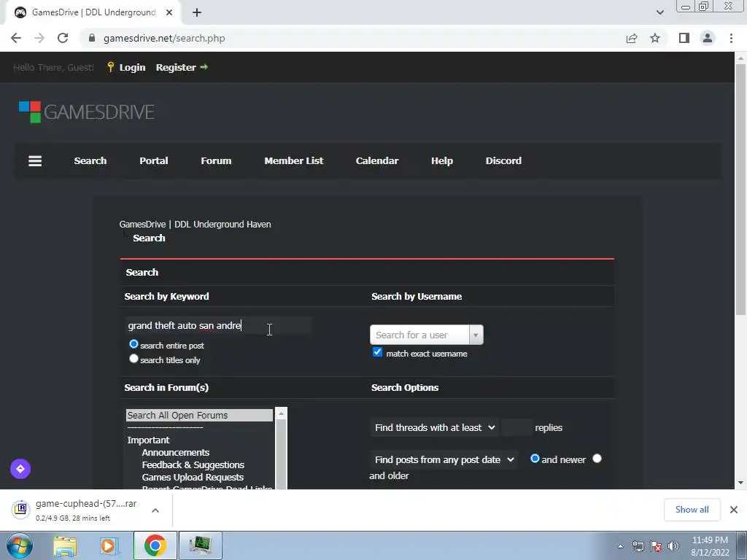Image resolution: width=747 pixels, height=560 pixels.
Task: Click forum list scrollbar up arrow
Action: pos(281,413)
